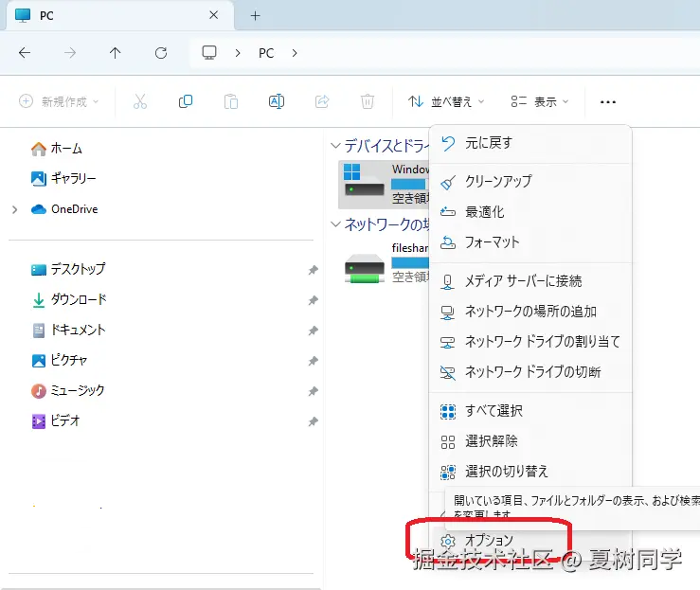Image resolution: width=700 pixels, height=590 pixels.
Task: Click the Rename icon in toolbar
Action: pyautogui.click(x=277, y=101)
